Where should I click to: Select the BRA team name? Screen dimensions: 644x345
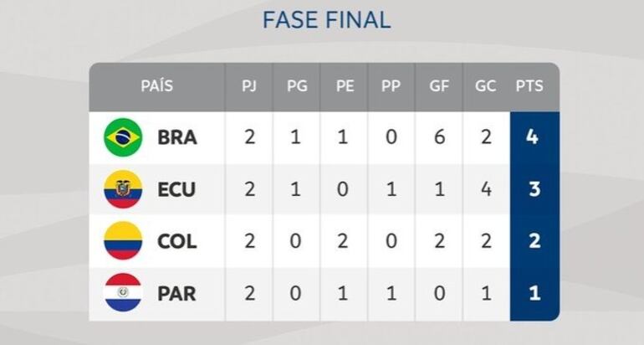tap(177, 138)
